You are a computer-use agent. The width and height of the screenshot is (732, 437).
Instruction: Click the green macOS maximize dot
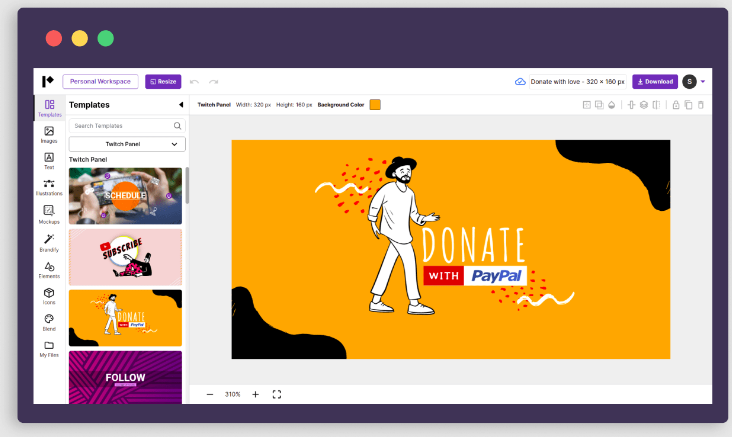tap(106, 38)
